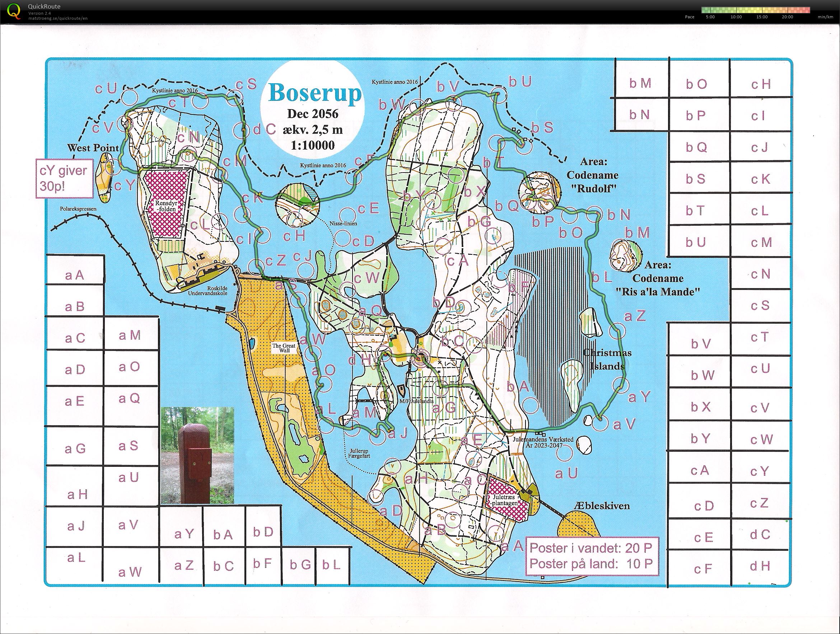840x634 pixels.
Task: Click the pace color gradient legend
Action: tap(756, 10)
